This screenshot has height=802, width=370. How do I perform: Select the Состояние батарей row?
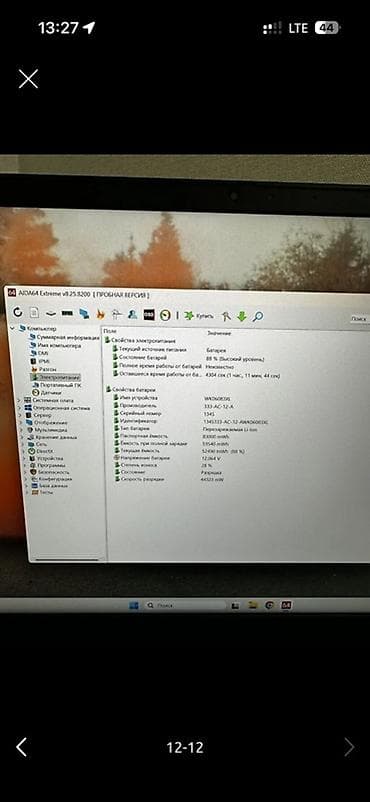pyautogui.click(x=139, y=358)
